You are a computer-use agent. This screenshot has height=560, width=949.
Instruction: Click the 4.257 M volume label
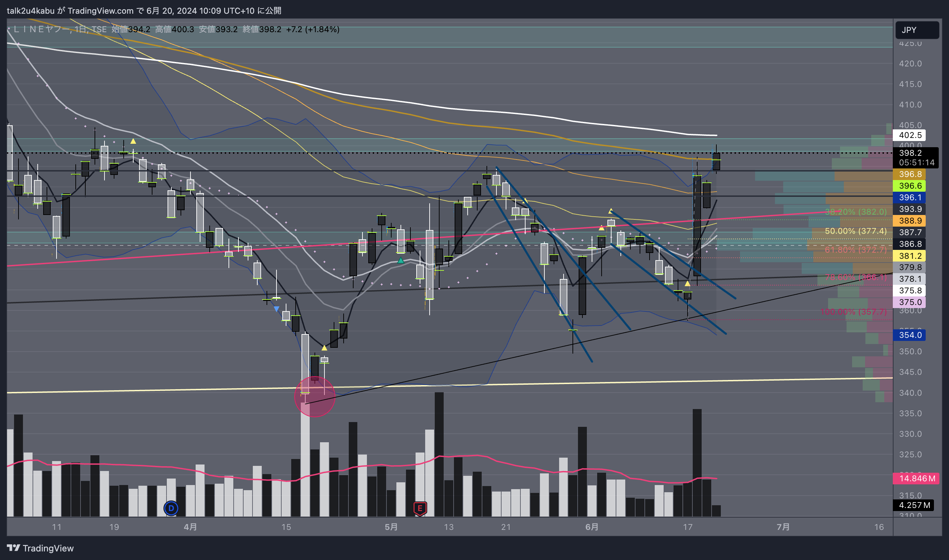pyautogui.click(x=914, y=505)
